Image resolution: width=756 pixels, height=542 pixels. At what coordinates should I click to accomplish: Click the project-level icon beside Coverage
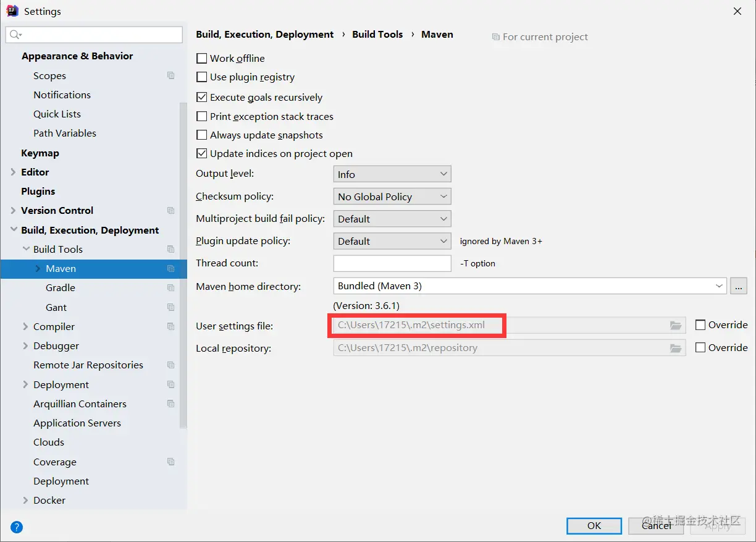click(x=171, y=462)
